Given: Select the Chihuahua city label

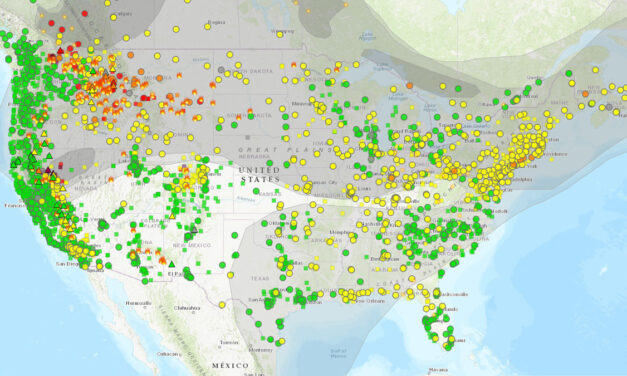Looking at the screenshot, I should coord(187,308).
